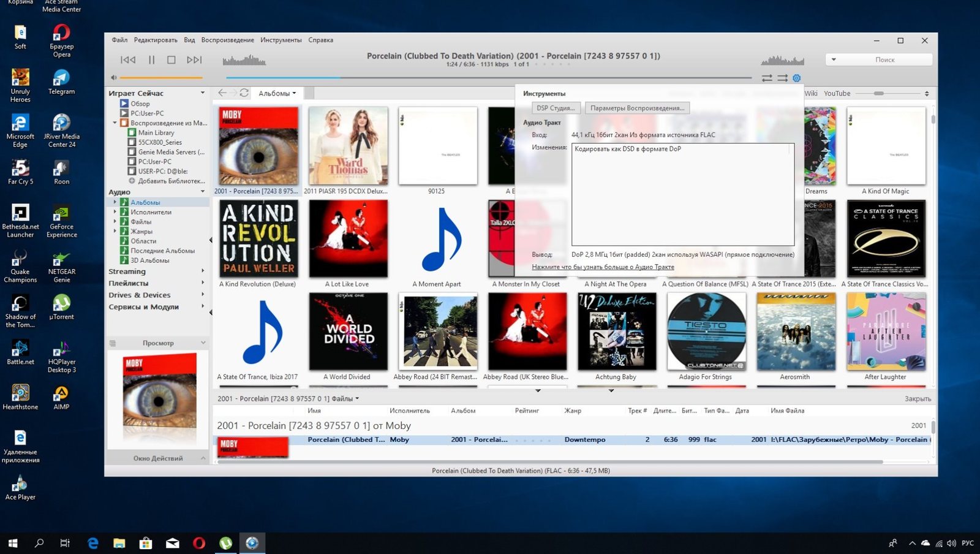
Task: Open the Воспроизведение menu
Action: point(227,40)
